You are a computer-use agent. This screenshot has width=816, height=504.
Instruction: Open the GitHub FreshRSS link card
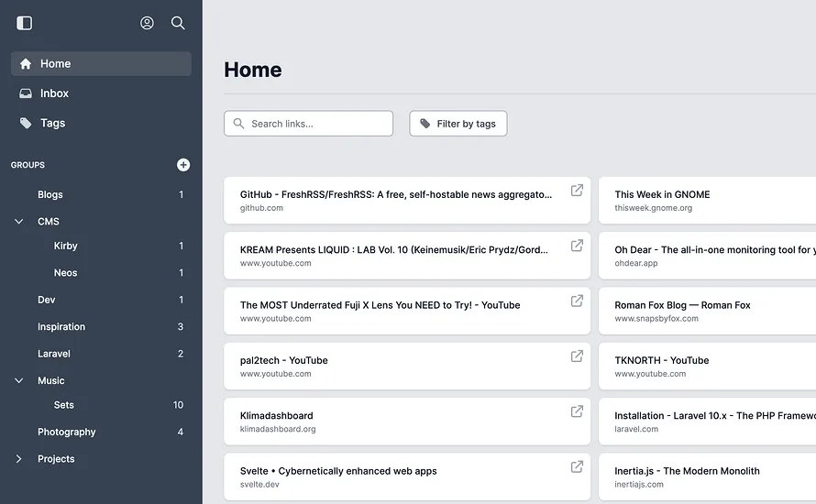[x=407, y=201]
